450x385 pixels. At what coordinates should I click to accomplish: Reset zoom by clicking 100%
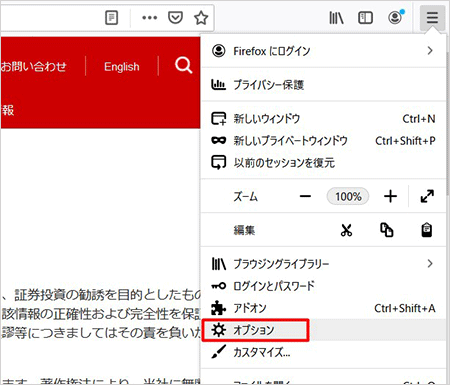[348, 196]
